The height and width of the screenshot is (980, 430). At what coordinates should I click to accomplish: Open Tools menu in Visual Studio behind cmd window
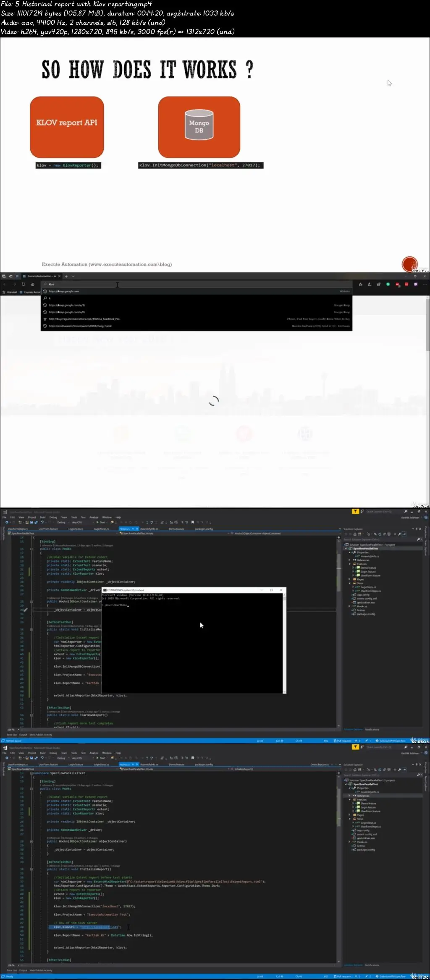tap(74, 518)
